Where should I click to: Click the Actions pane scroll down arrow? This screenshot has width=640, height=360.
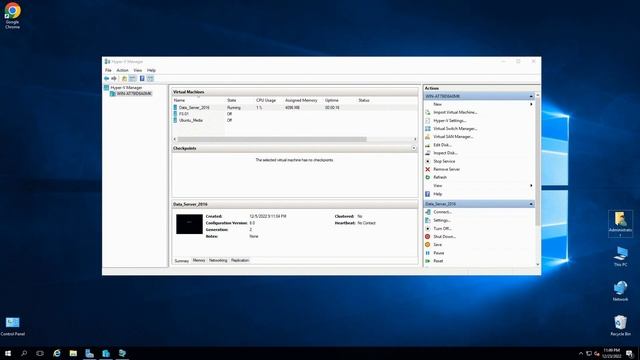pos(538,264)
